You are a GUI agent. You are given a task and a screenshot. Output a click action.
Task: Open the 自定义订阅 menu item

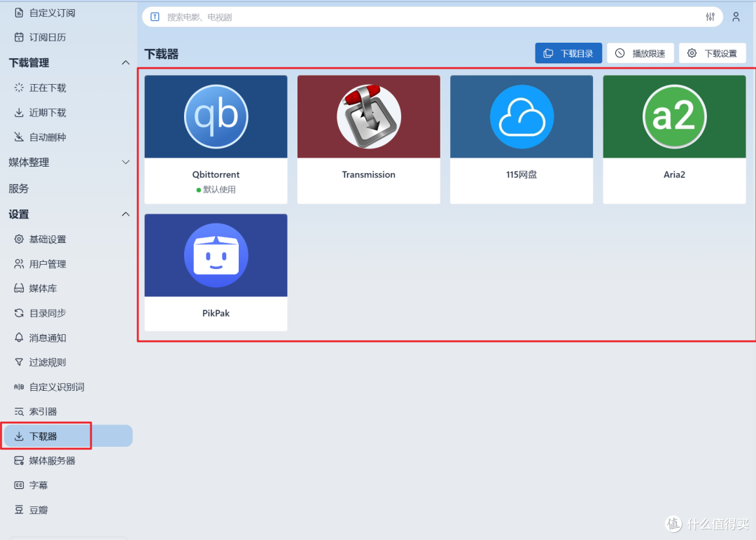click(52, 13)
